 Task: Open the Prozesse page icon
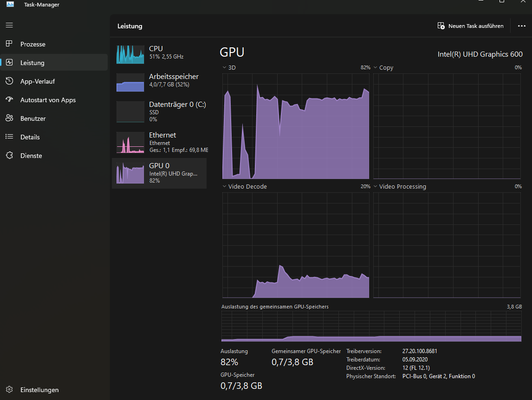click(x=9, y=44)
